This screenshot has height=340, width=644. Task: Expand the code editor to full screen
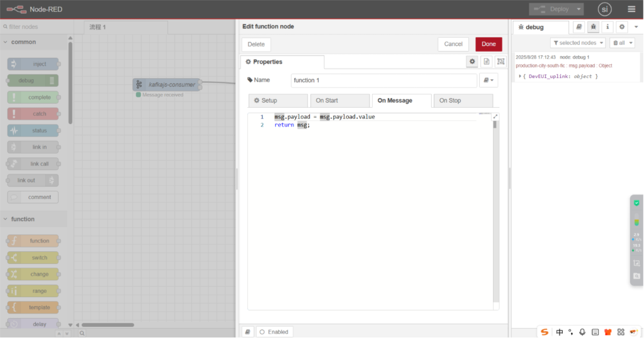coord(495,116)
